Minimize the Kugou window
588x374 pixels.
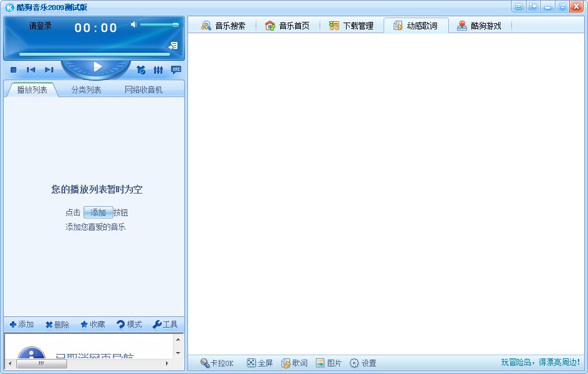547,6
